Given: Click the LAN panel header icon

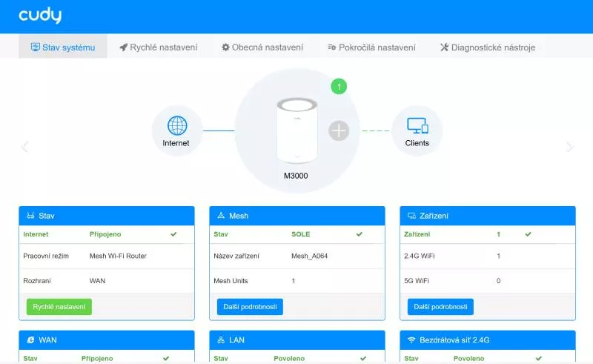Looking at the screenshot, I should (221, 340).
